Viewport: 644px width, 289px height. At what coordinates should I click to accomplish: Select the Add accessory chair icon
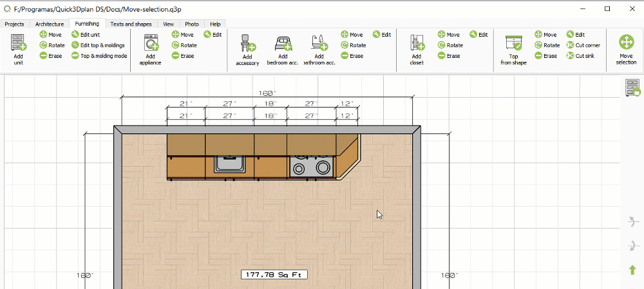tap(247, 44)
